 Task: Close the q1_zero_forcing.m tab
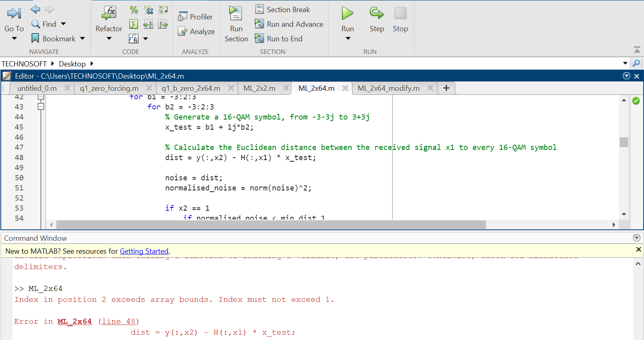pyautogui.click(x=149, y=88)
